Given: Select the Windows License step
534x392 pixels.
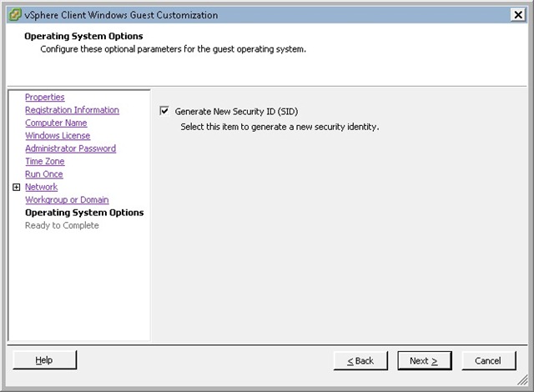Looking at the screenshot, I should tap(58, 136).
